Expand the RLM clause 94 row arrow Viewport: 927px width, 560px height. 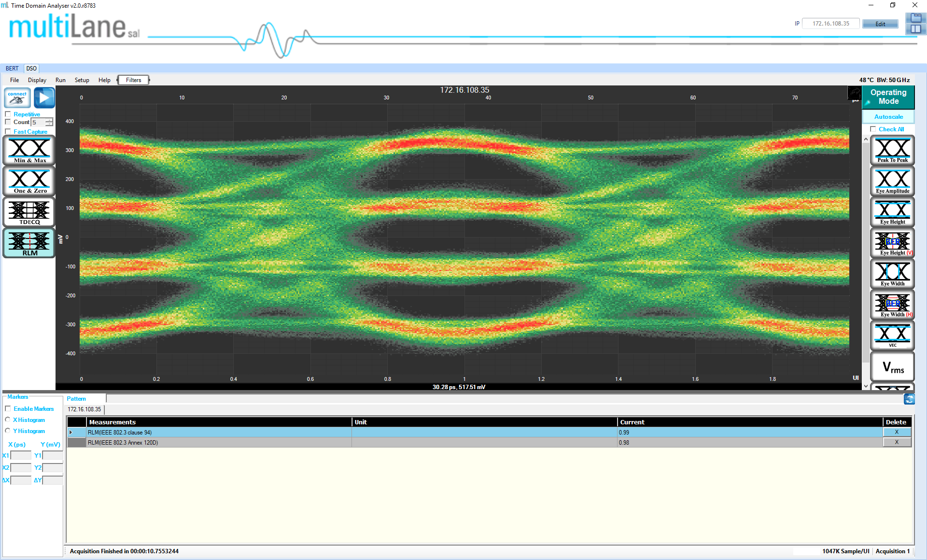point(71,433)
